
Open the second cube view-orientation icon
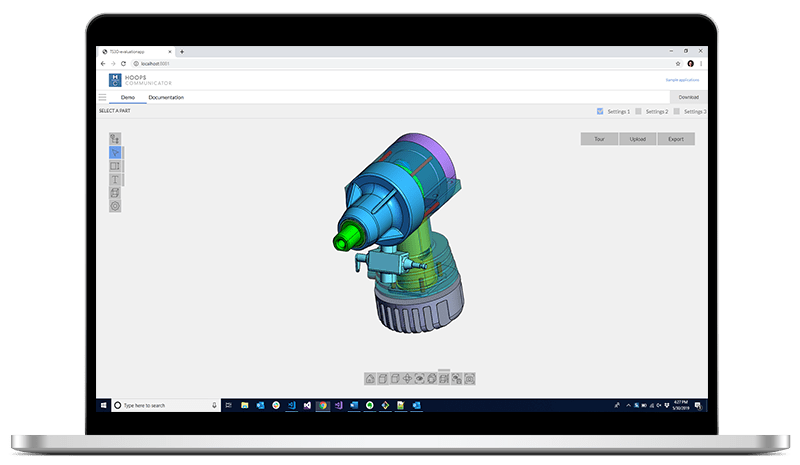383,379
